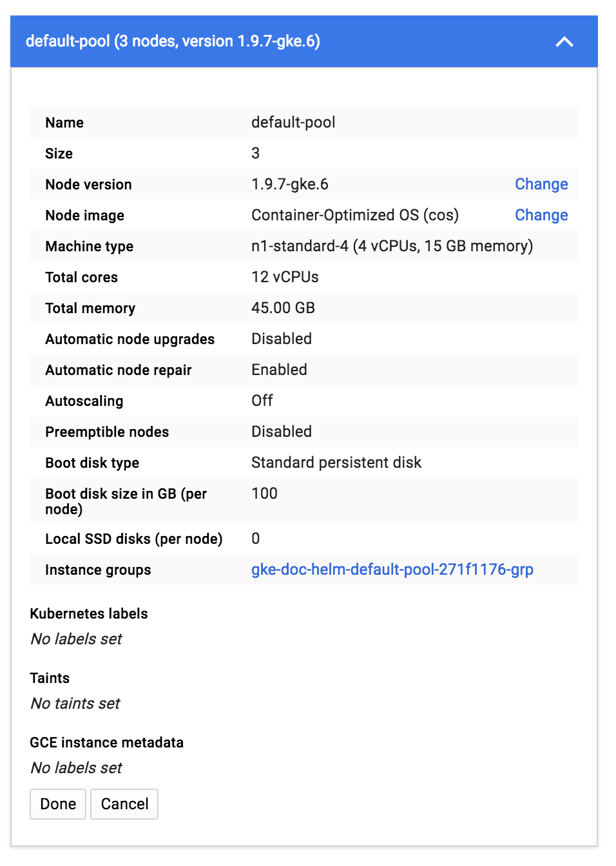Click the Boot disk type row value
The height and width of the screenshot is (866, 616).
point(336,463)
